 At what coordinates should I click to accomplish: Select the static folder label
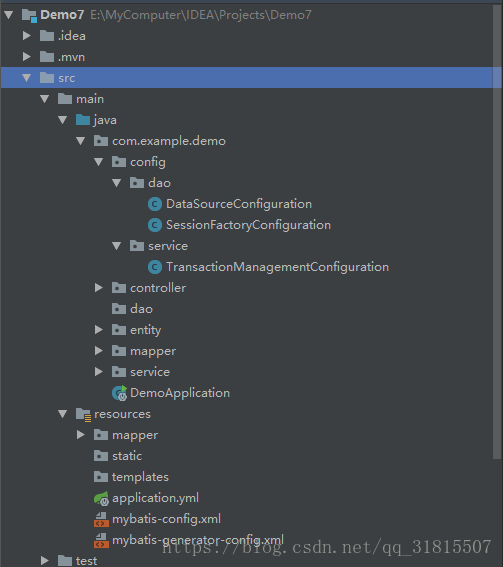[127, 456]
